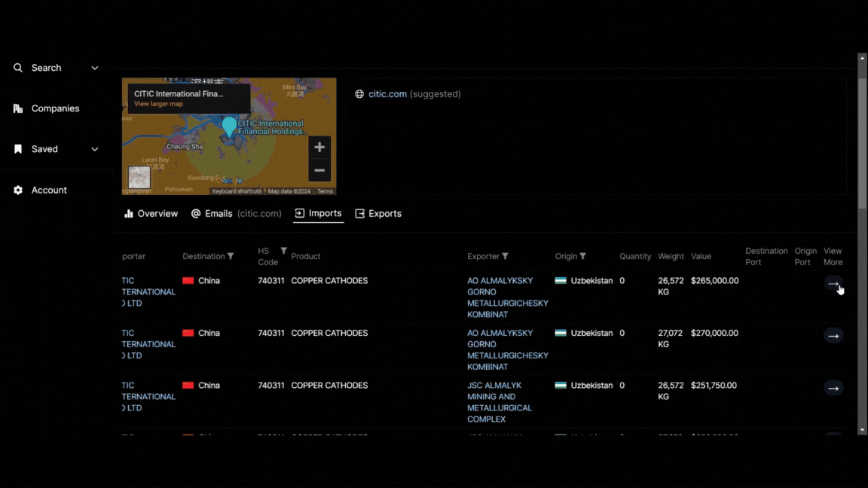
Task: Click the Destination column filter icon
Action: [231, 257]
